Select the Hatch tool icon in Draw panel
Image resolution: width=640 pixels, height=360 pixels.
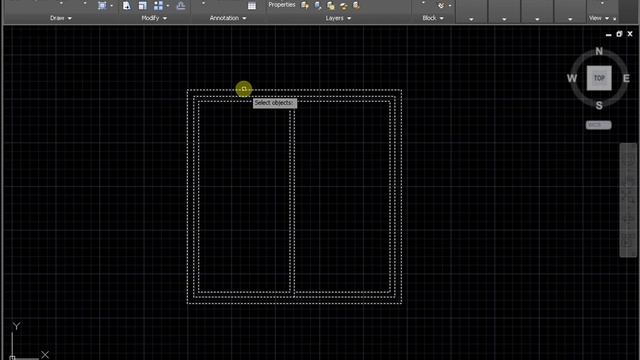point(102,5)
